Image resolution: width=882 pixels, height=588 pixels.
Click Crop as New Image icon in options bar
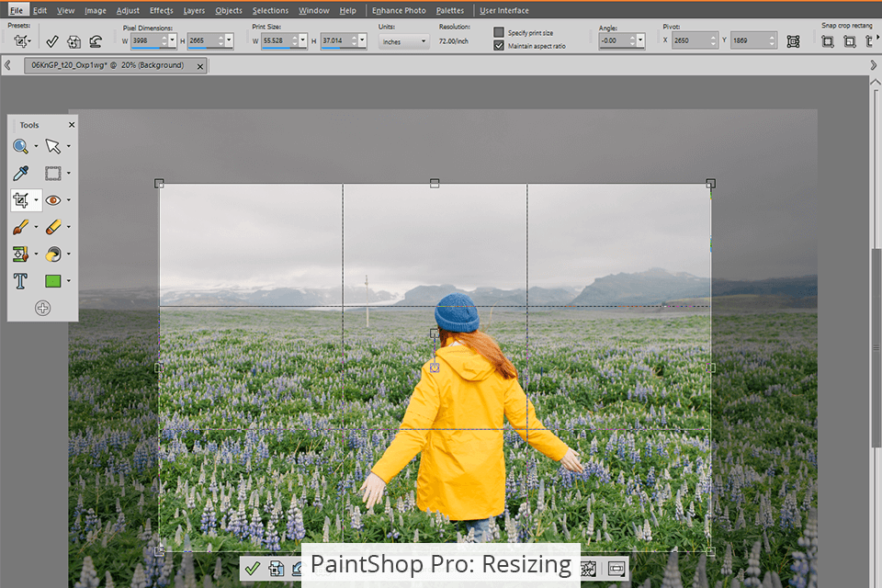point(73,41)
